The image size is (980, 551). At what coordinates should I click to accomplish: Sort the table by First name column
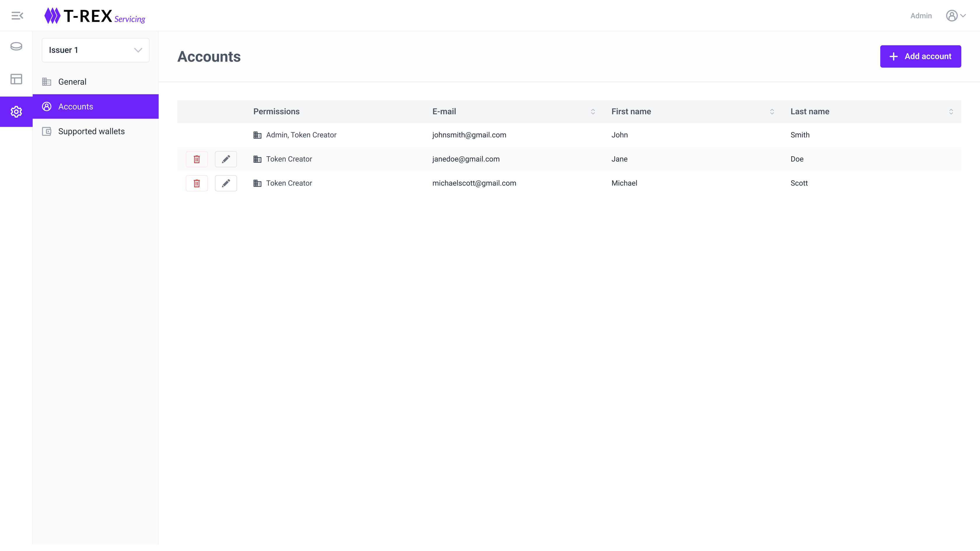click(771, 111)
